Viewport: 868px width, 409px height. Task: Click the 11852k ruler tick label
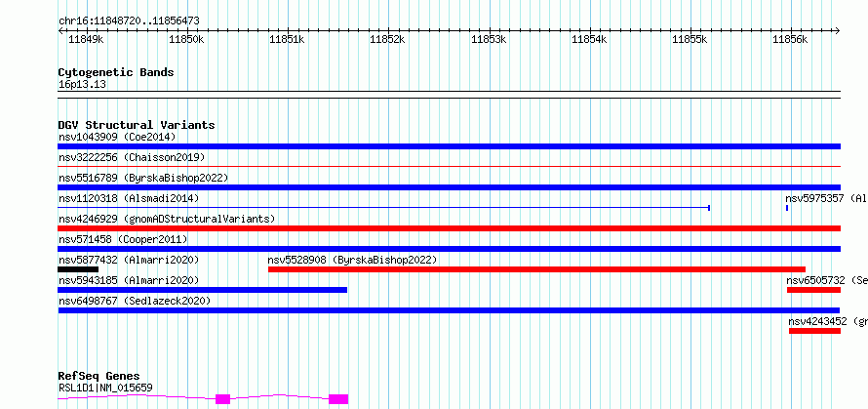pos(387,39)
